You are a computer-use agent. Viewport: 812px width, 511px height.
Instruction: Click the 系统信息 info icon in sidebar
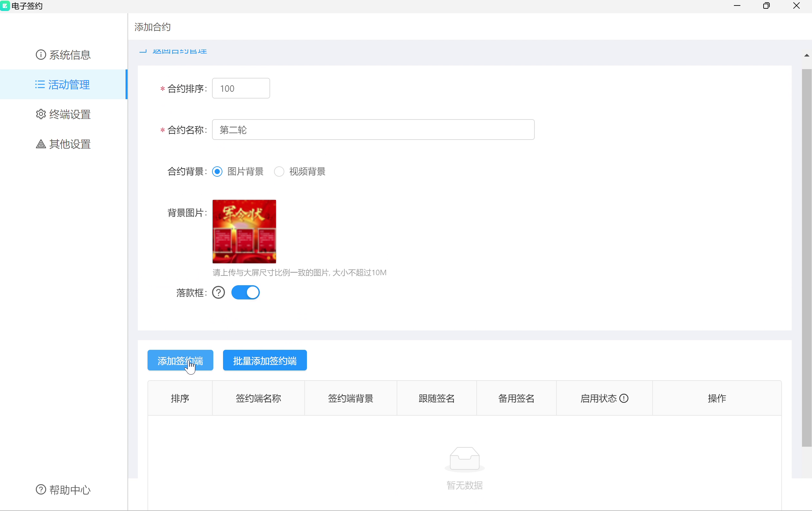pos(41,55)
